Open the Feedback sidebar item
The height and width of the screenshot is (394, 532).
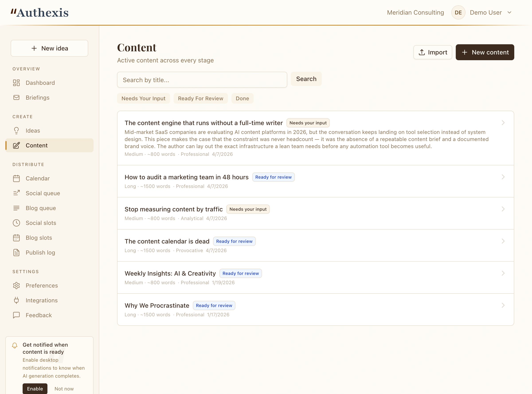tap(38, 315)
